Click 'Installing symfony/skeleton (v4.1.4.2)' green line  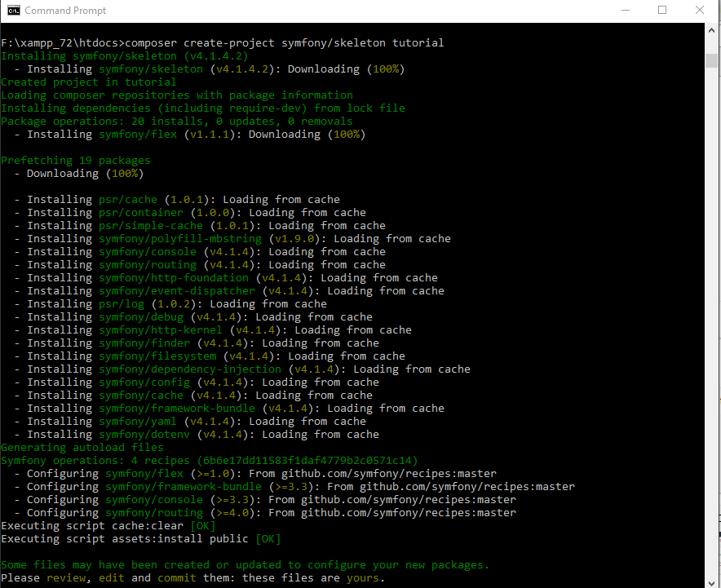point(124,56)
